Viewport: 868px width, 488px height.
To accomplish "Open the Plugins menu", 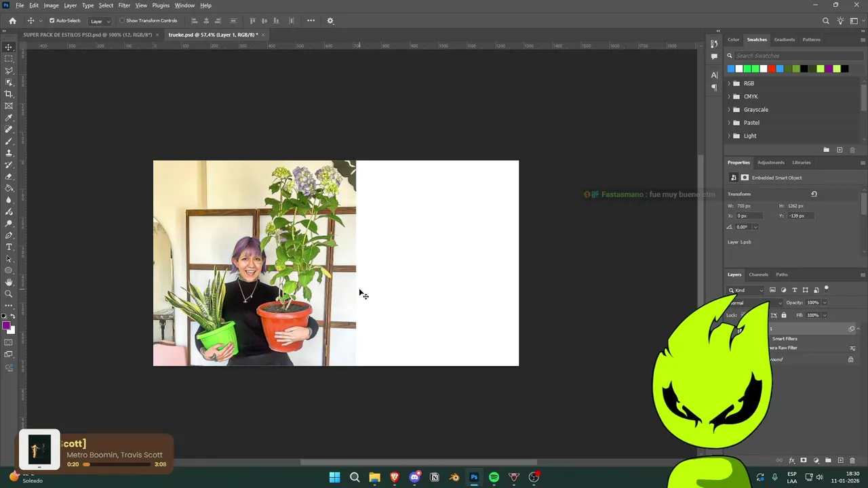I will 161,5.
